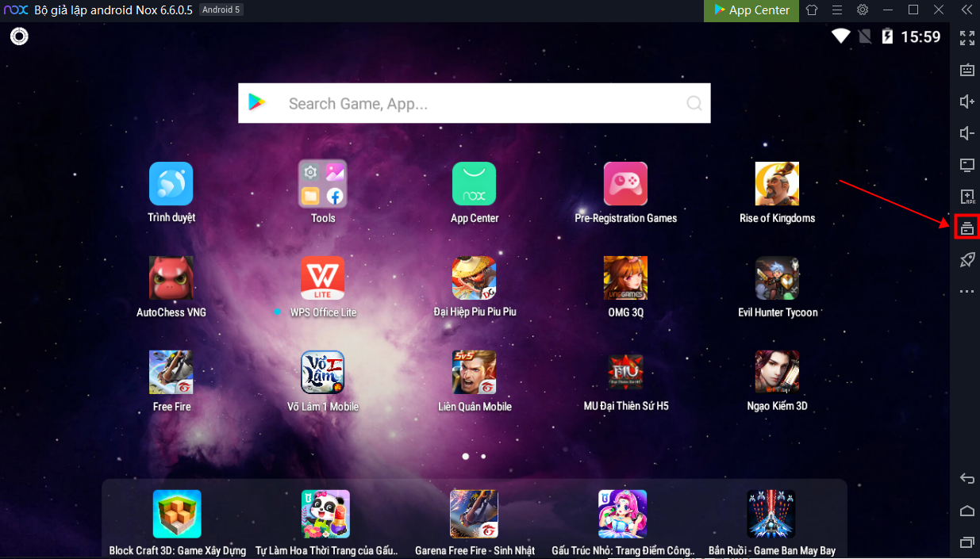Screen dimensions: 980x559
Task: Expand the three-dots more tools menu
Action: click(x=967, y=292)
